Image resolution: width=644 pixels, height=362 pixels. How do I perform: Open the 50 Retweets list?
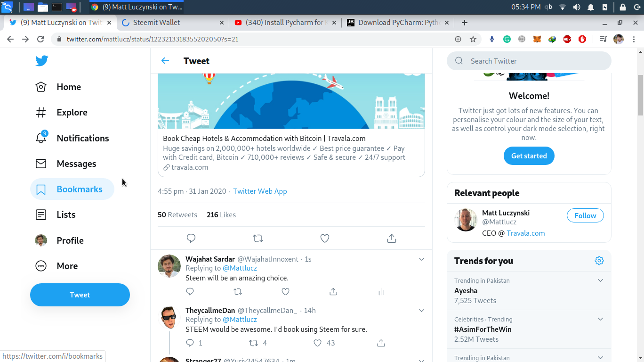(177, 215)
